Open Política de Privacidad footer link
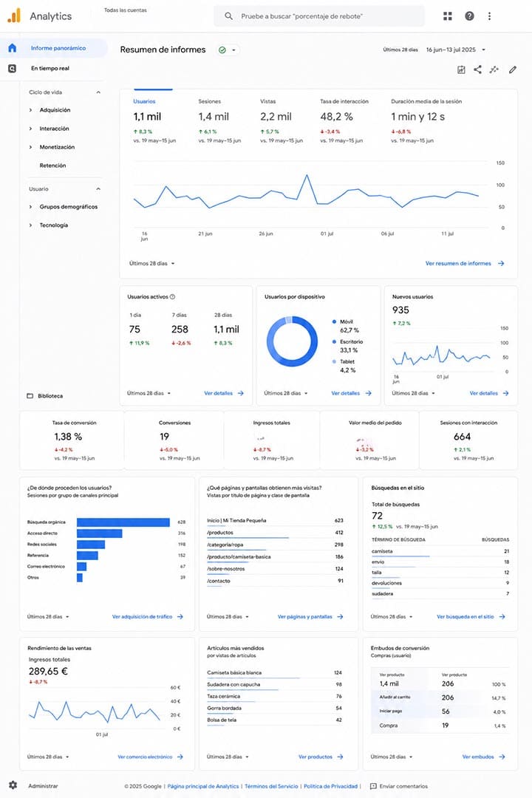Viewport: 532px width, 798px height. tap(330, 786)
